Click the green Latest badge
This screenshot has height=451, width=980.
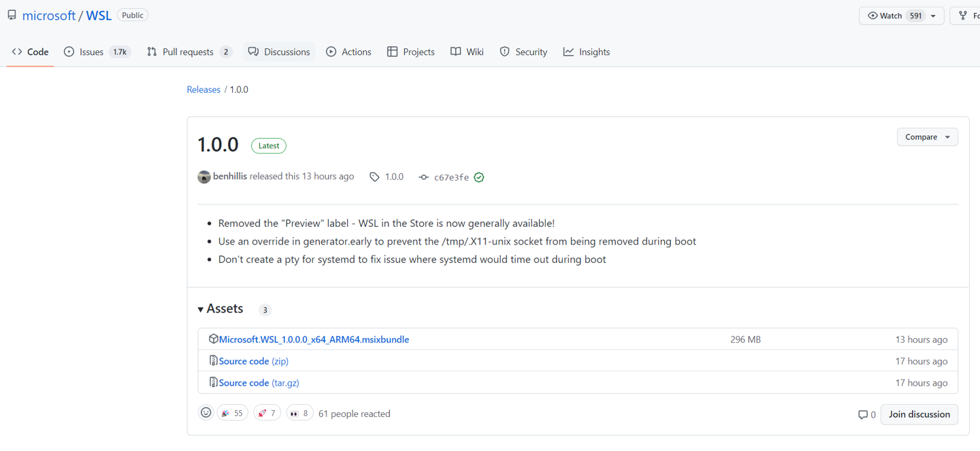(x=269, y=146)
